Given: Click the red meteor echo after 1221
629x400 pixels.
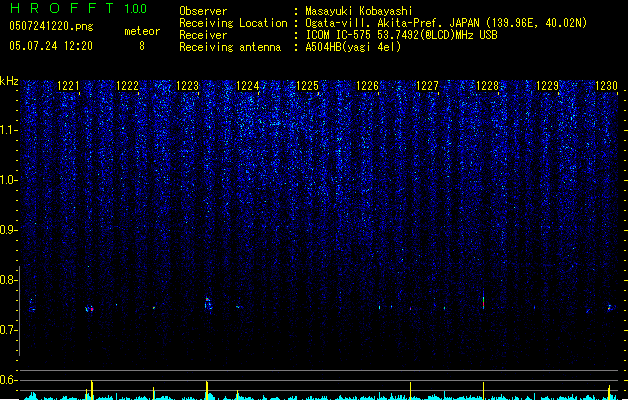Looking at the screenshot, I should [89, 309].
